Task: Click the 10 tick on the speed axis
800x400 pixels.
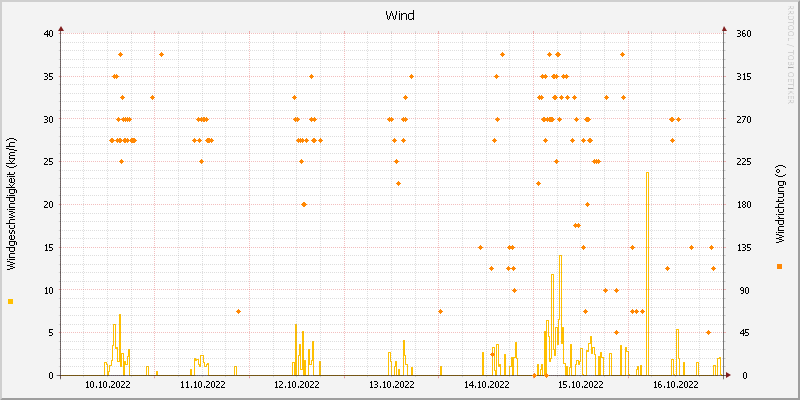Action: click(48, 290)
